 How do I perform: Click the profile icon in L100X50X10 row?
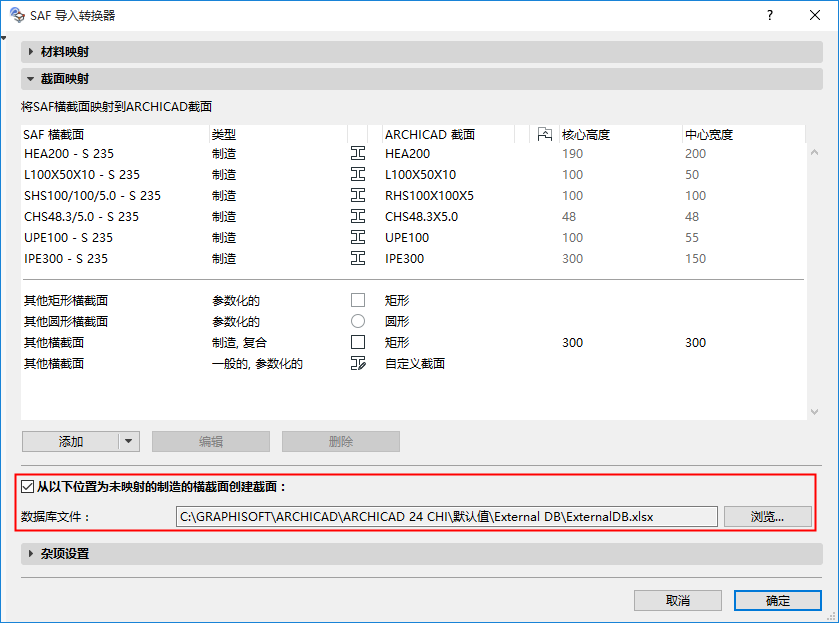click(358, 174)
